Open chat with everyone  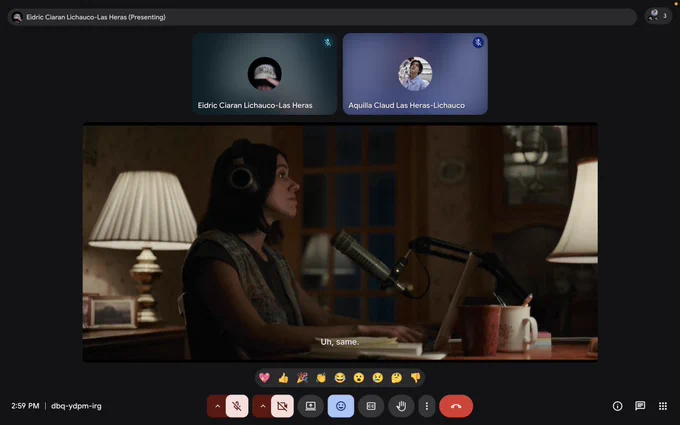(x=640, y=406)
